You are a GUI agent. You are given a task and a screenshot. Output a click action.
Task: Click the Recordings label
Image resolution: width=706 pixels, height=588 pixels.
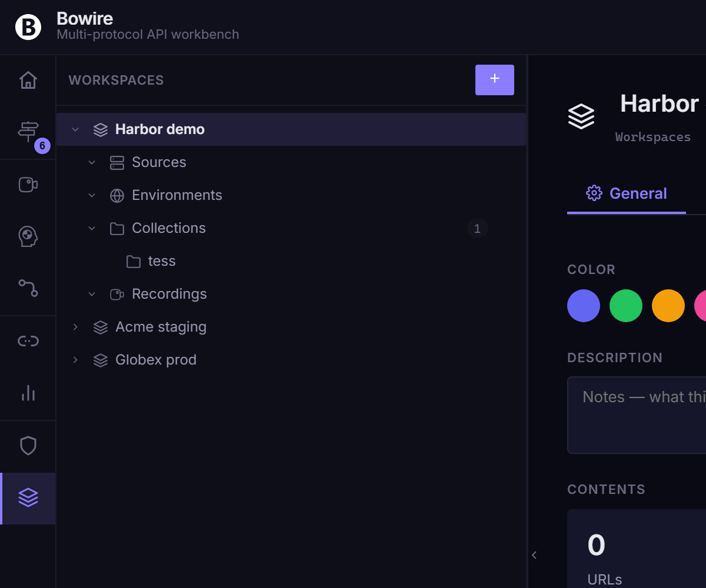169,294
